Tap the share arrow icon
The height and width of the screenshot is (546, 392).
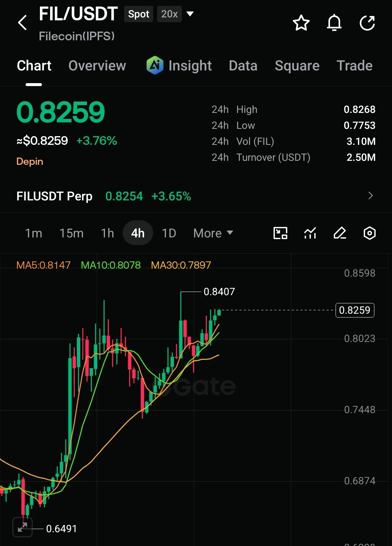(367, 23)
